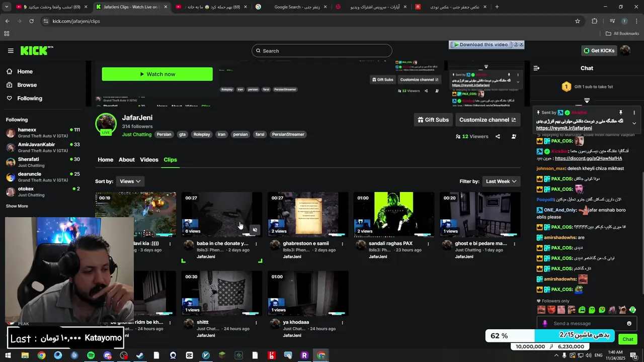Show more followed channels
Image resolution: width=644 pixels, height=362 pixels.
click(x=17, y=206)
